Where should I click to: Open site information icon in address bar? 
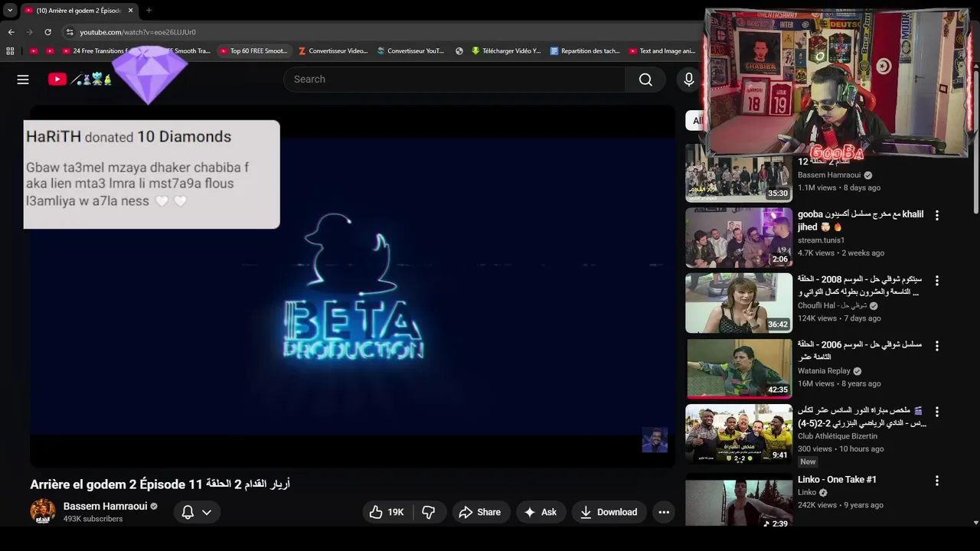click(x=70, y=32)
